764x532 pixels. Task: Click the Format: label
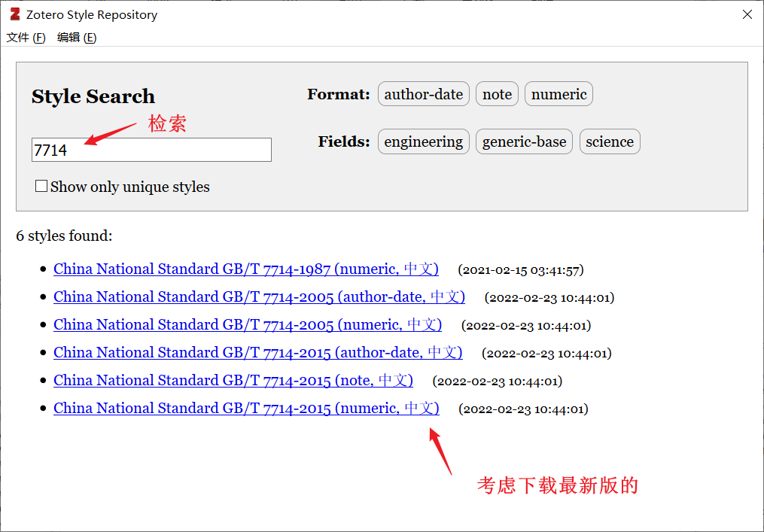click(339, 95)
